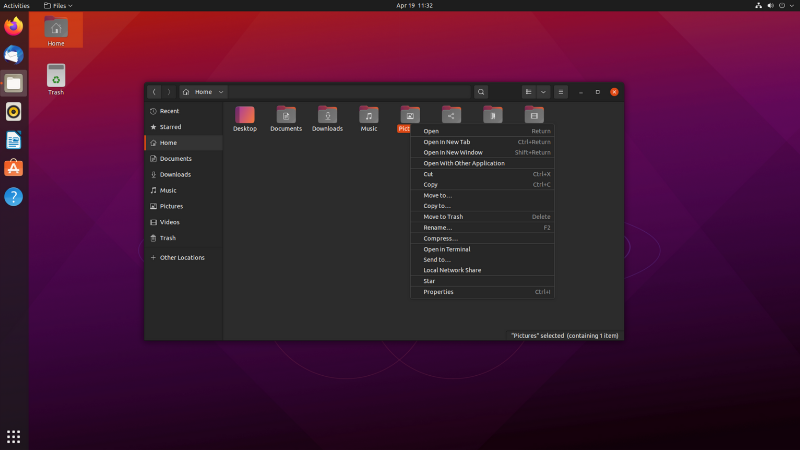Choose Rename… from the context menu
800x450 pixels.
tap(437, 227)
